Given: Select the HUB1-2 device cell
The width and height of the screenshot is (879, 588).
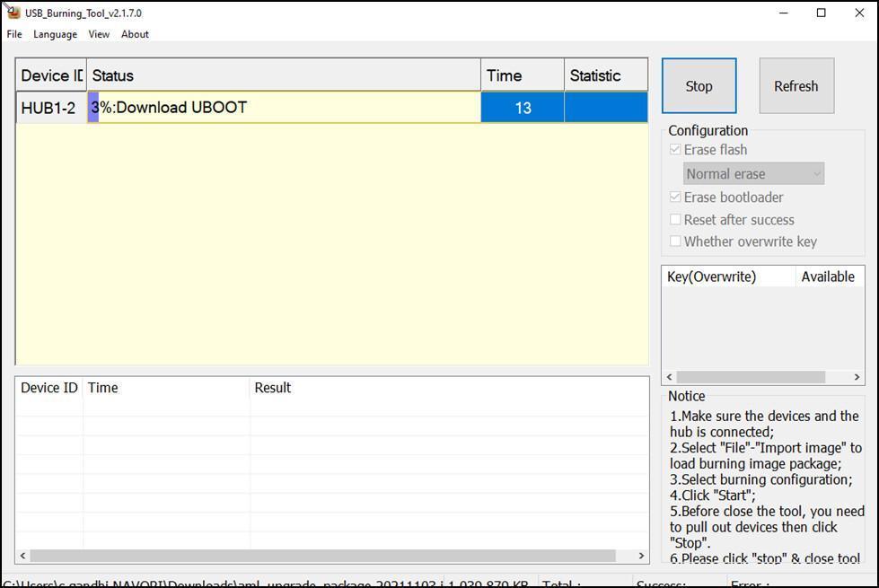Looking at the screenshot, I should coord(51,107).
